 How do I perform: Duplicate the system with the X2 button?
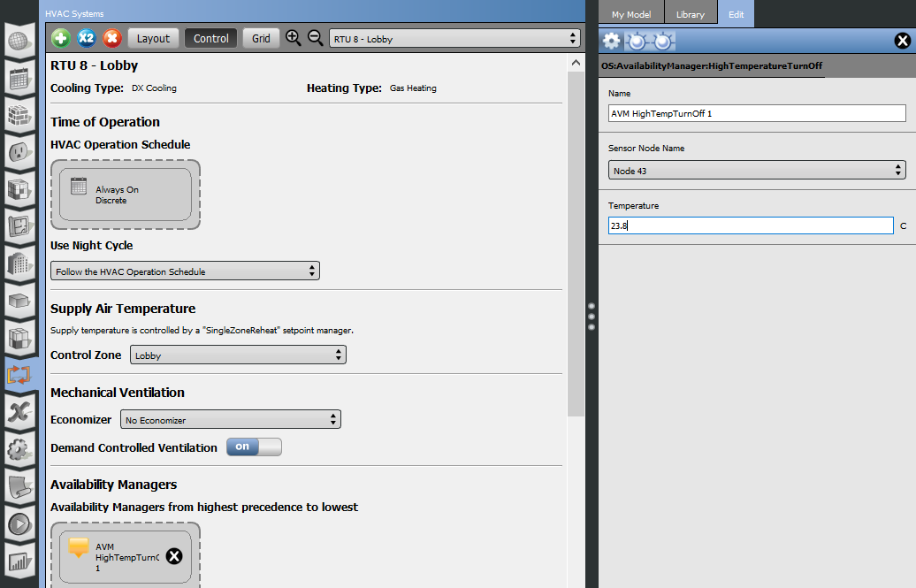pyautogui.click(x=87, y=39)
